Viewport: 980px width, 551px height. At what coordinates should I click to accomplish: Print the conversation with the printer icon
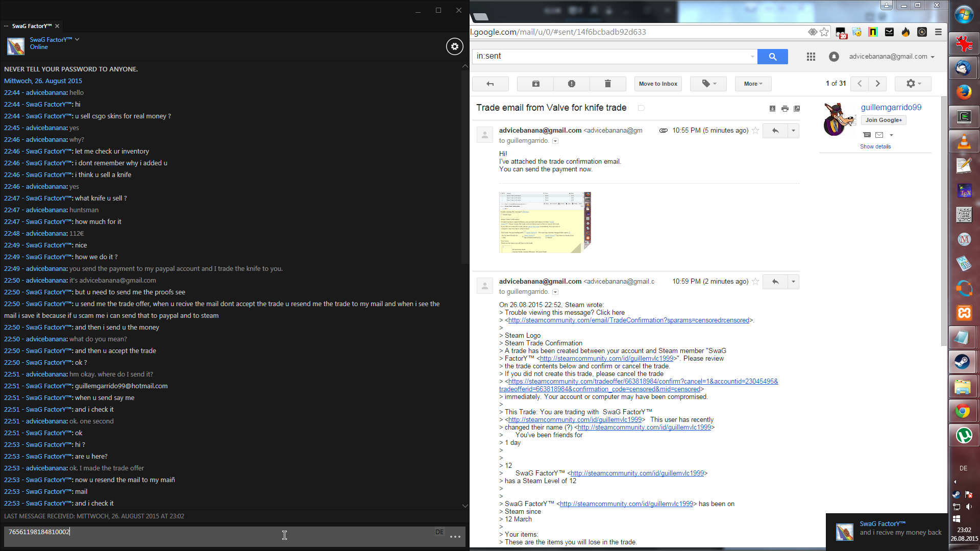785,109
